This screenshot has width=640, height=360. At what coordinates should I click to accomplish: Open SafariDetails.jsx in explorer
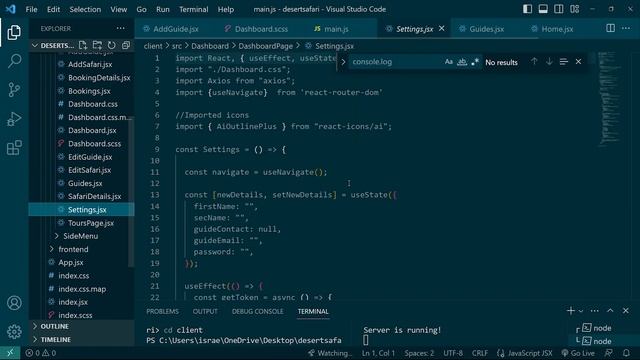tap(94, 196)
